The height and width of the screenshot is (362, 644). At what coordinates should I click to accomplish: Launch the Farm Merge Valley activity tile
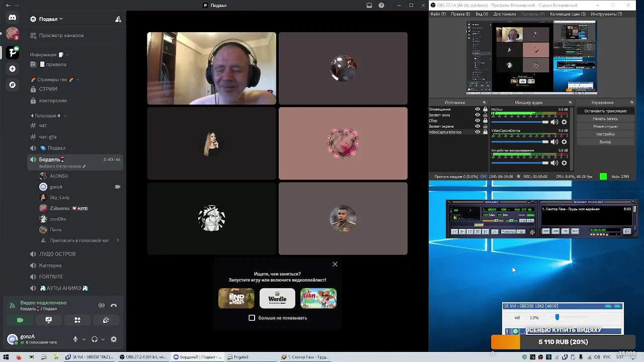coord(318,298)
